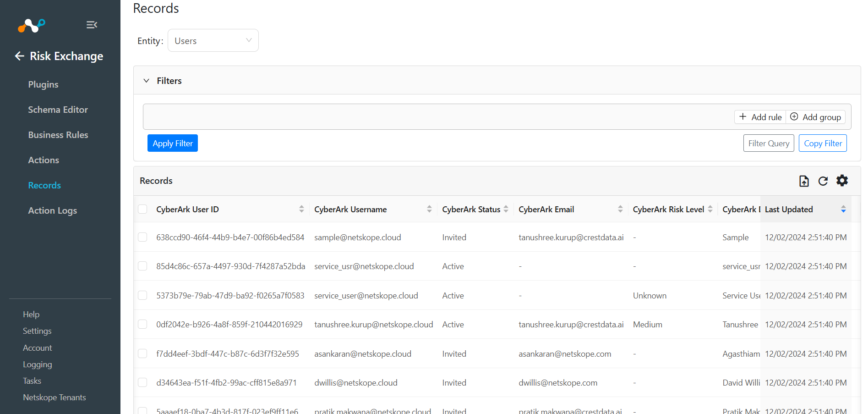Open table column settings gear

[842, 181]
